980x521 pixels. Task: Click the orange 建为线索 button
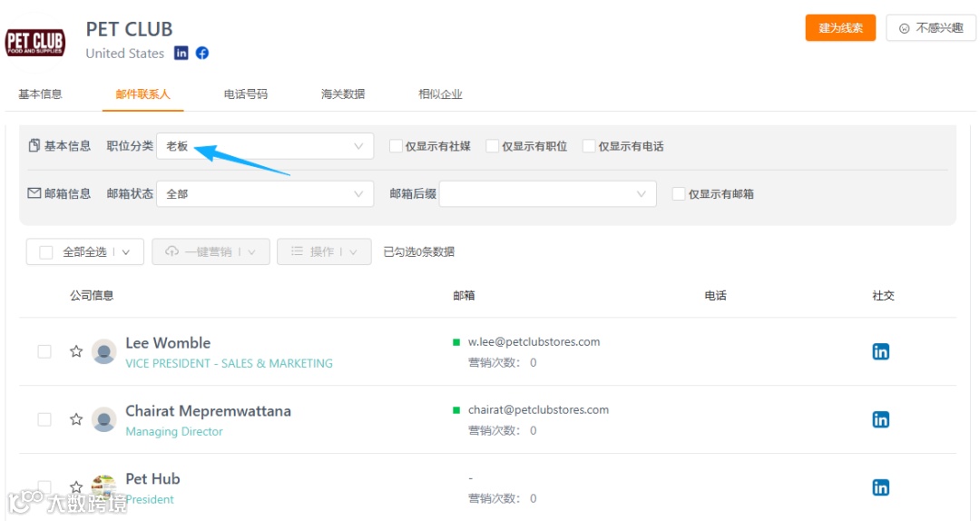840,28
